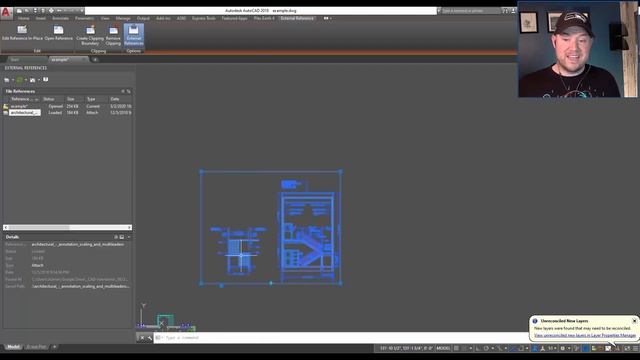The image size is (640, 360).
Task: Open the Manage ribbon tab
Action: tap(123, 18)
